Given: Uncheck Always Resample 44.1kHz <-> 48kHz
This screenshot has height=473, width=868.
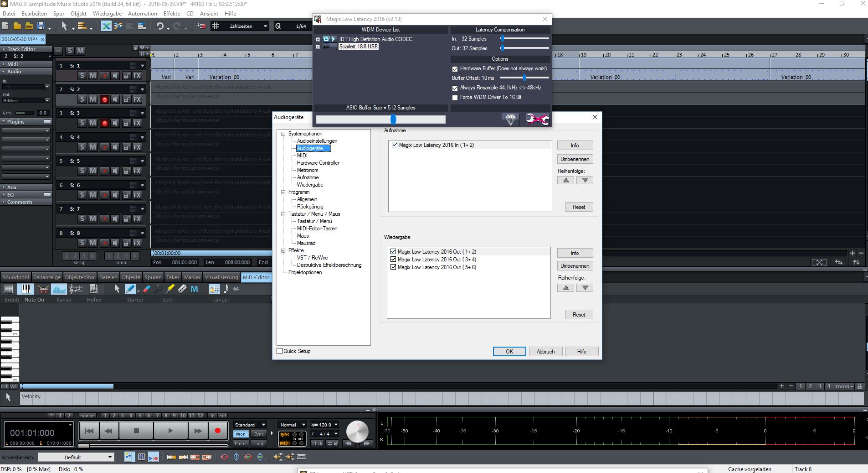Looking at the screenshot, I should [455, 88].
